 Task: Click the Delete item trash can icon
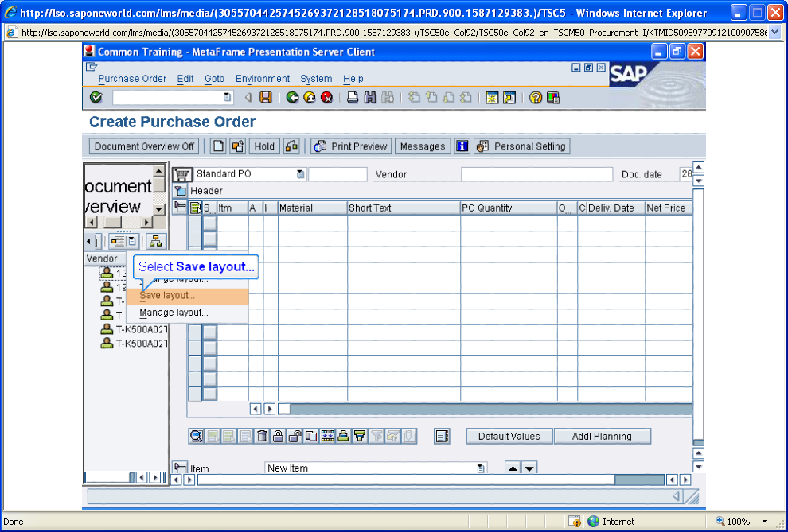coord(262,436)
